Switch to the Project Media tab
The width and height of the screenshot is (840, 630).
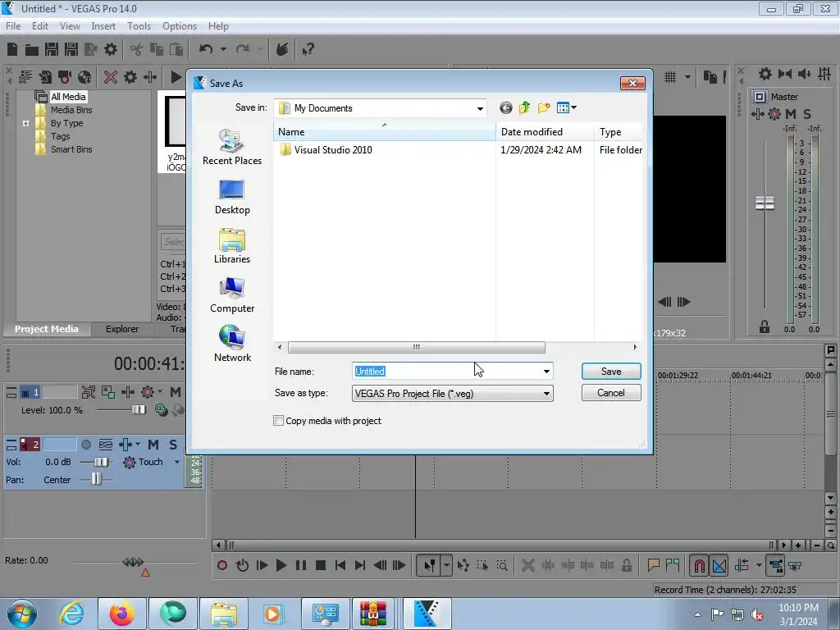pyautogui.click(x=46, y=329)
